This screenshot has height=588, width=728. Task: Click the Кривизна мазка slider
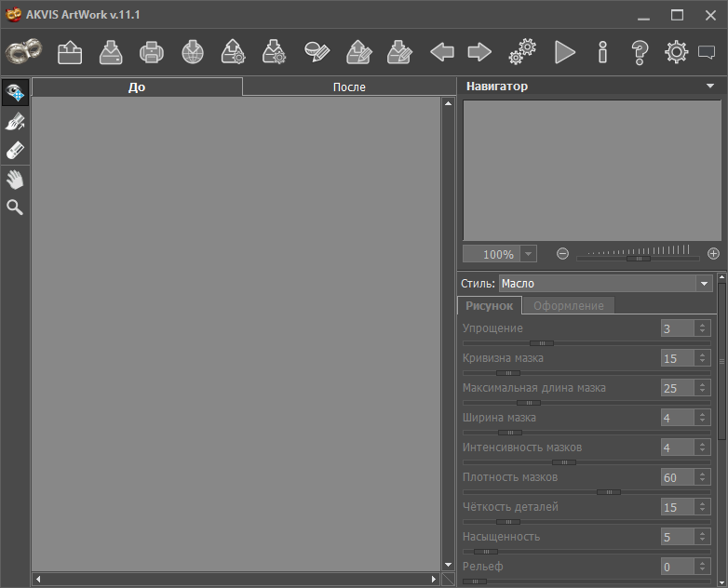(x=586, y=373)
